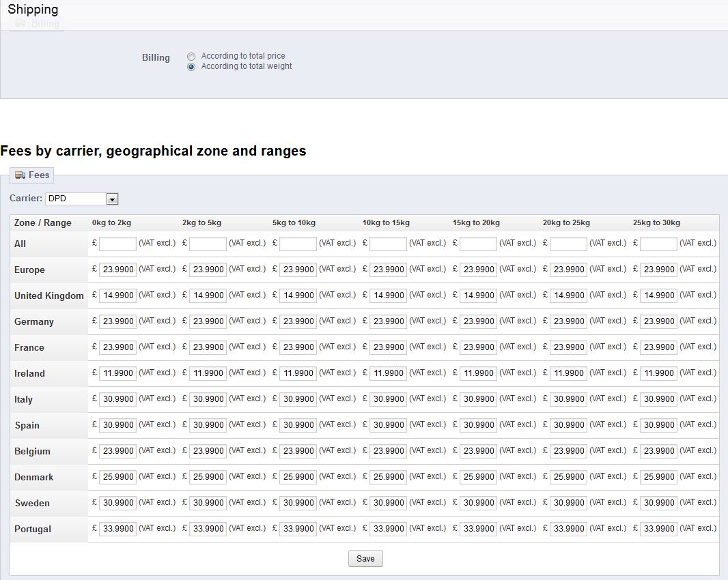Viewport: 728px width, 580px height.
Task: Click Ireland 5kg to 10kg fee field
Action: 298,373
